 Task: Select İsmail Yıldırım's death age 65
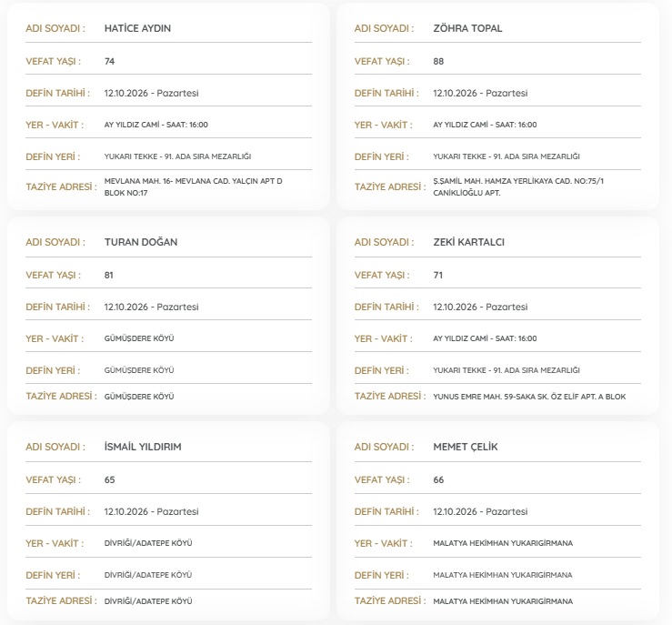(x=109, y=479)
